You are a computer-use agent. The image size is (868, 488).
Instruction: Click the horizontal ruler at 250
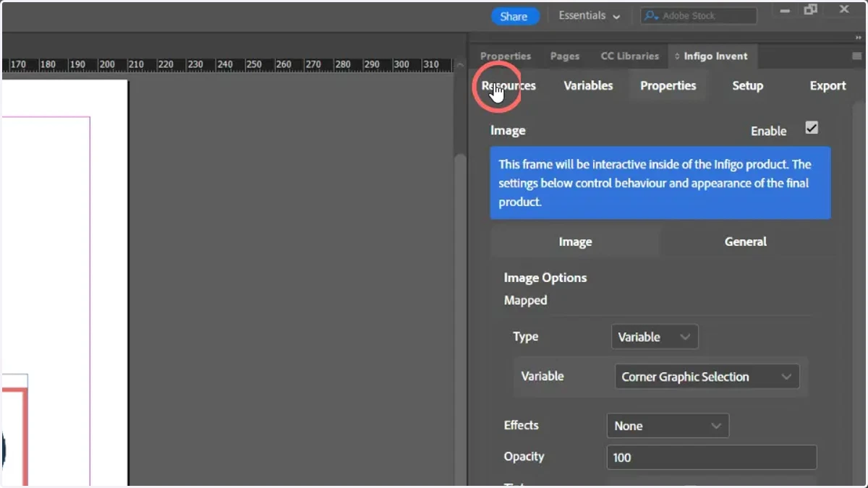point(254,64)
